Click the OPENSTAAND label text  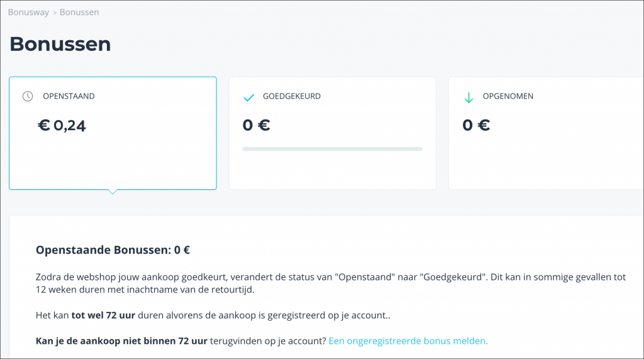click(x=69, y=96)
